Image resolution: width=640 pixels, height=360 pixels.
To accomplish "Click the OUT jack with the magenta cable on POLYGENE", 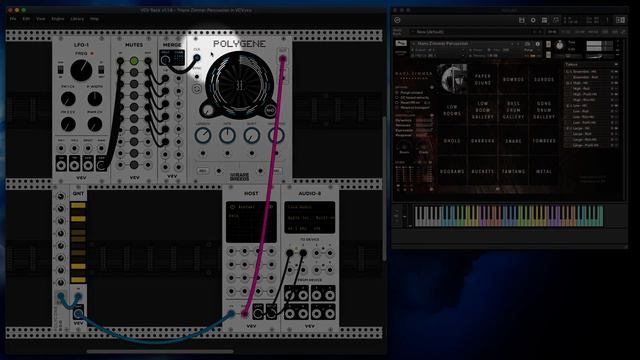I will pos(282,59).
